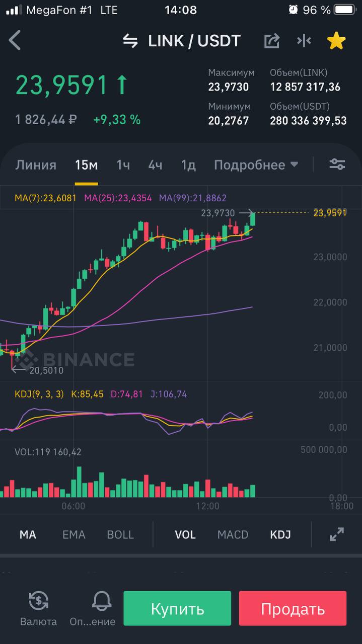This screenshot has width=362, height=644.
Task: Tap the green Купить button
Action: (x=177, y=608)
